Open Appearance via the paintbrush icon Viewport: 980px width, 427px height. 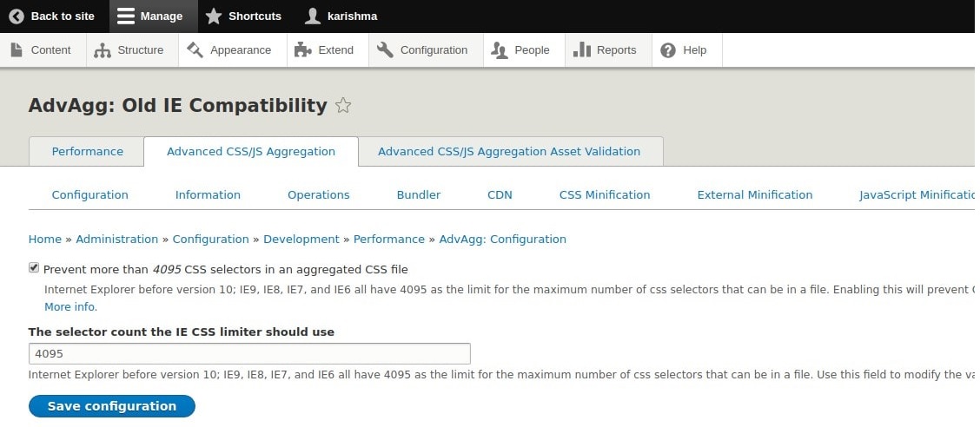[195, 50]
